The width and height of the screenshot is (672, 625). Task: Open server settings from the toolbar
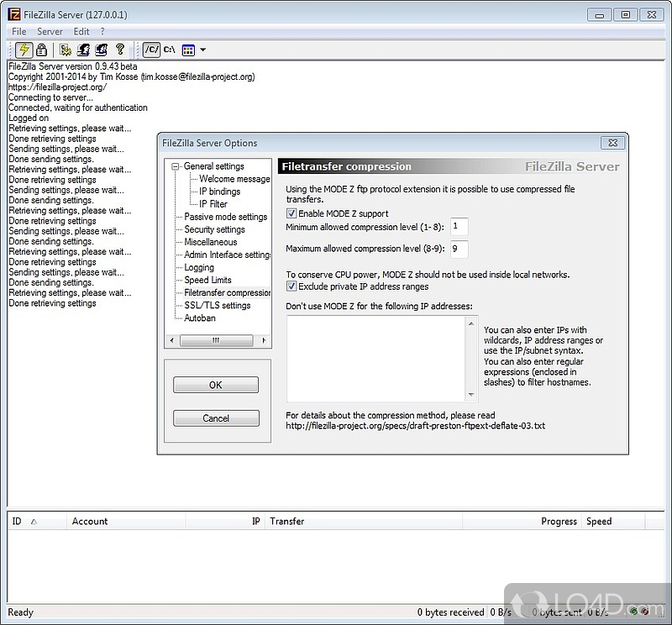tap(66, 50)
